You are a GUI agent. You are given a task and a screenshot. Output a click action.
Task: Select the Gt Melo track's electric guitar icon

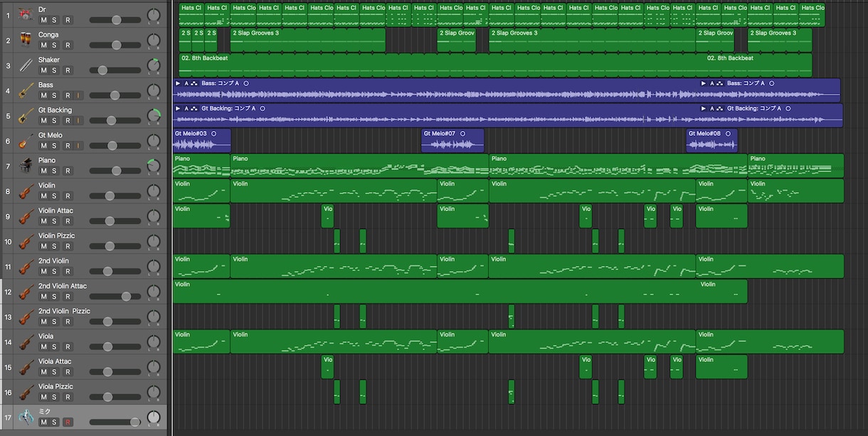(26, 140)
